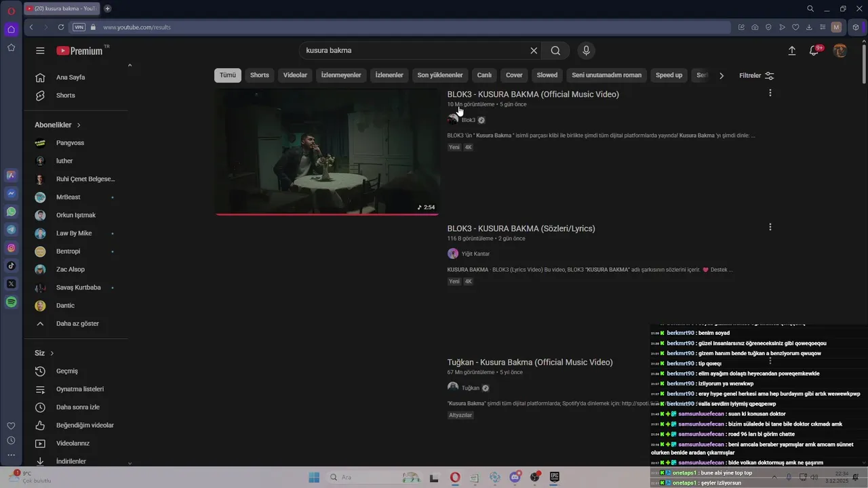
Task: Select the Canlı filter chip
Action: point(484,75)
